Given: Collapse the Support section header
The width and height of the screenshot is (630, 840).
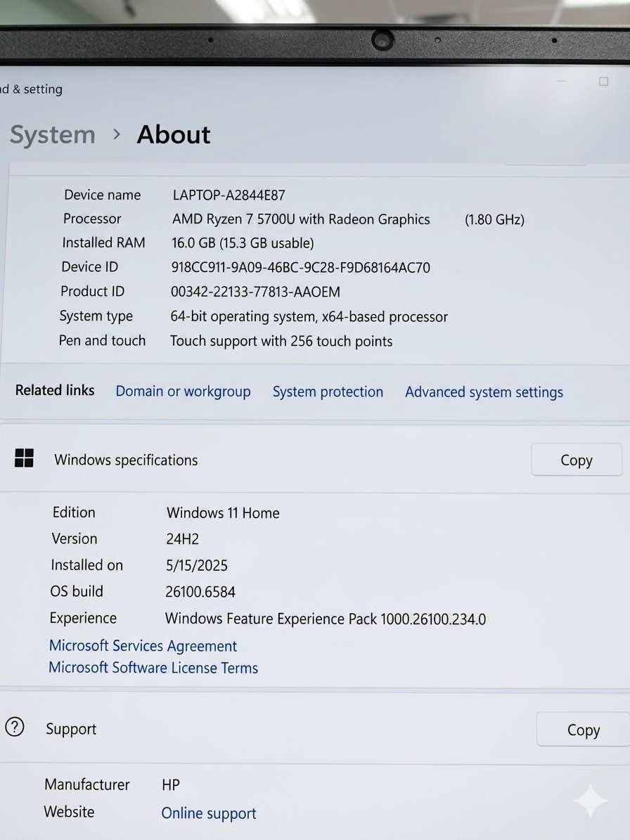Looking at the screenshot, I should pyautogui.click(x=315, y=728).
